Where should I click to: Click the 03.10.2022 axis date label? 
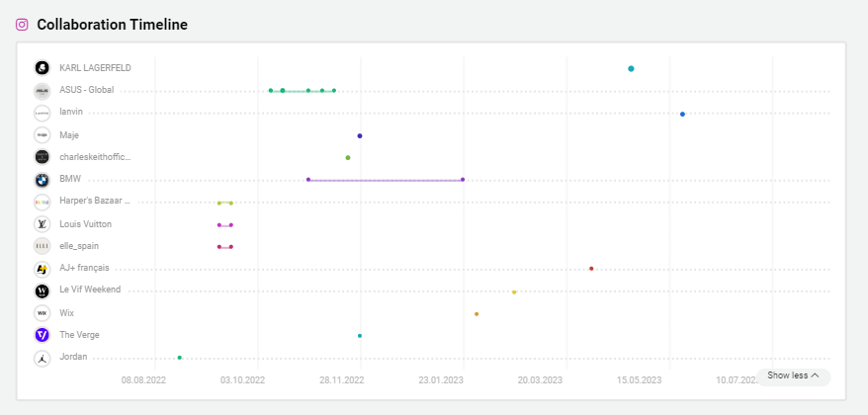click(x=242, y=380)
